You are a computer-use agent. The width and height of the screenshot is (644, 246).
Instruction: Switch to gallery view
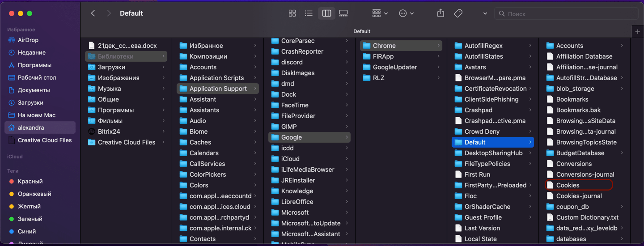pyautogui.click(x=343, y=13)
